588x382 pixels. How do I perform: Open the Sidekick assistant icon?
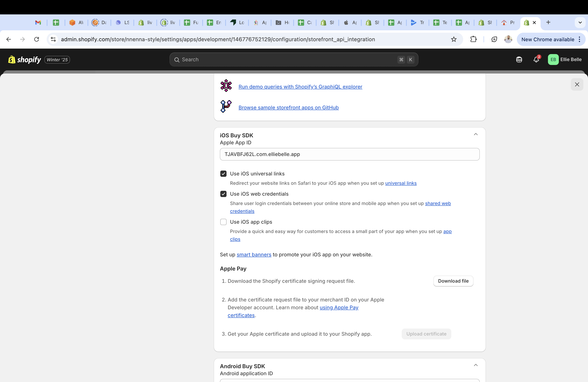click(x=519, y=60)
